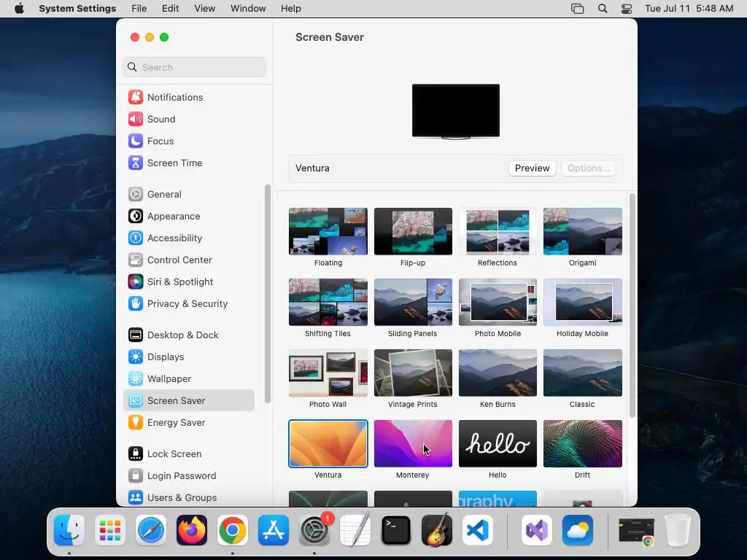Open Accessibility settings
The image size is (747, 560).
(x=189, y=238)
